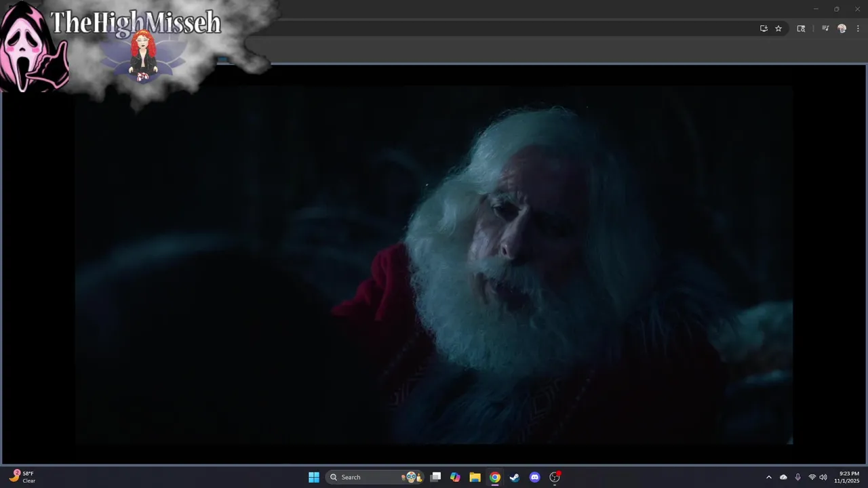
Task: Open the taskbar app with red notification dot
Action: [x=555, y=477]
